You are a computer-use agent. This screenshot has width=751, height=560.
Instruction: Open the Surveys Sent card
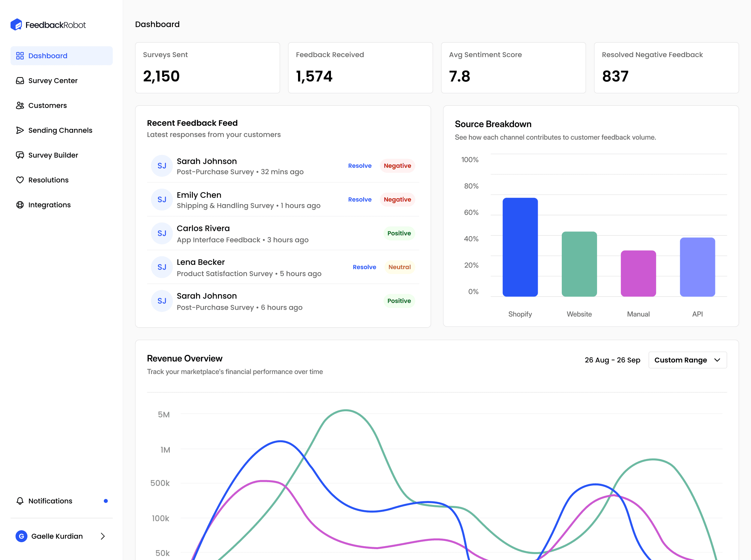(x=207, y=68)
